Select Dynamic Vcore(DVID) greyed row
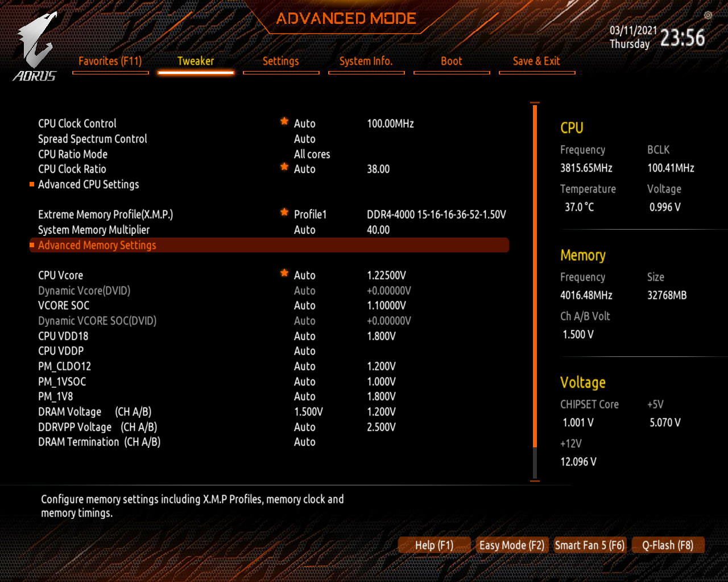 click(x=84, y=290)
